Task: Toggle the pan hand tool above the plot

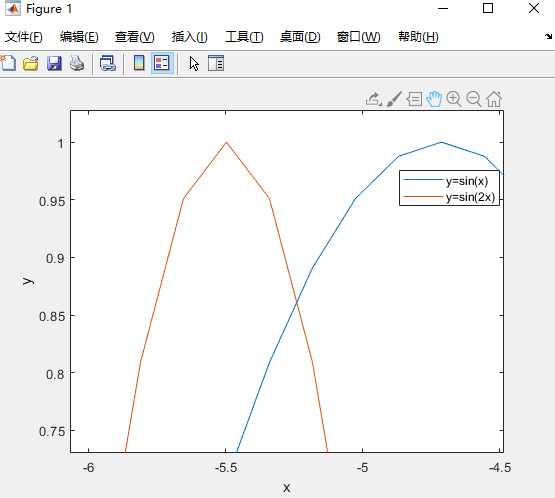Action: pos(434,99)
